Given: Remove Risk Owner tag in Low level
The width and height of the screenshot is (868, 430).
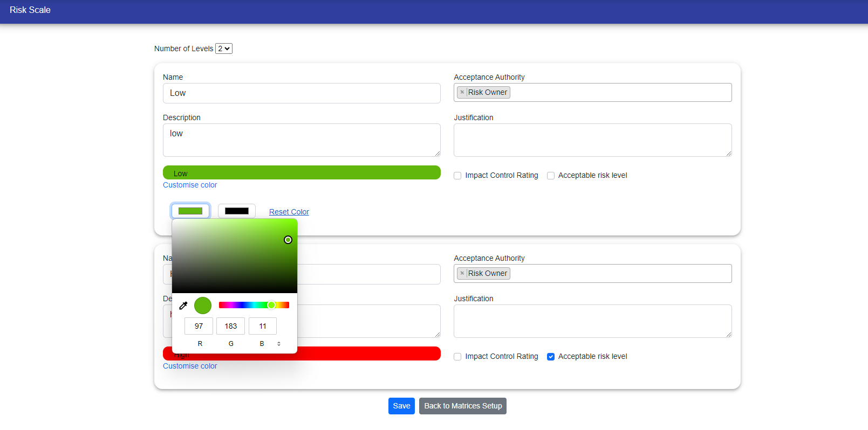Looking at the screenshot, I should pyautogui.click(x=462, y=92).
